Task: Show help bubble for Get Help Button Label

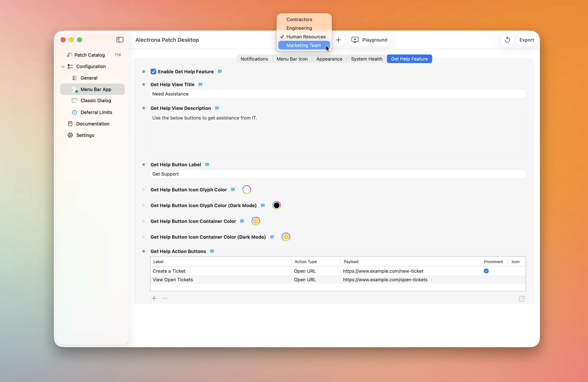Action: pos(207,164)
